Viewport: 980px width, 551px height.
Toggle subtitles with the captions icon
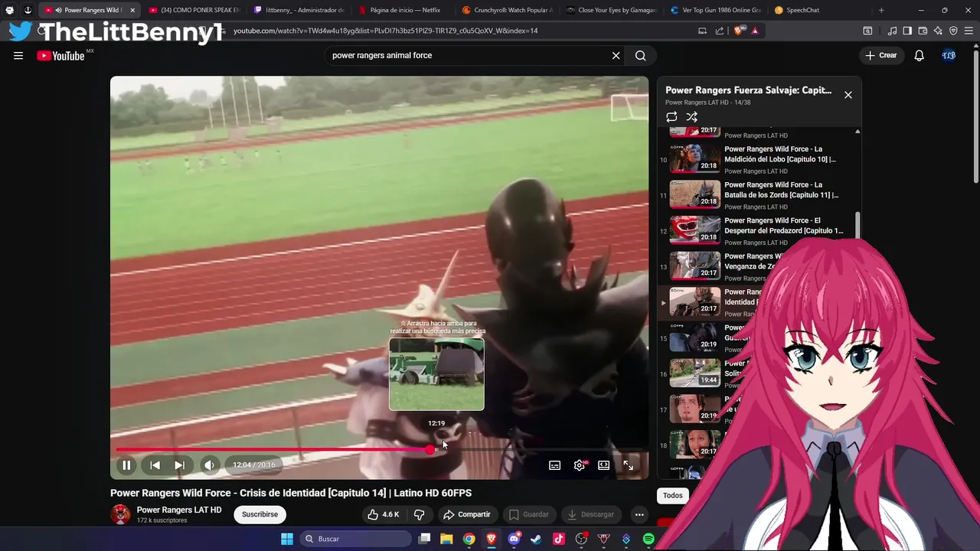click(x=554, y=465)
